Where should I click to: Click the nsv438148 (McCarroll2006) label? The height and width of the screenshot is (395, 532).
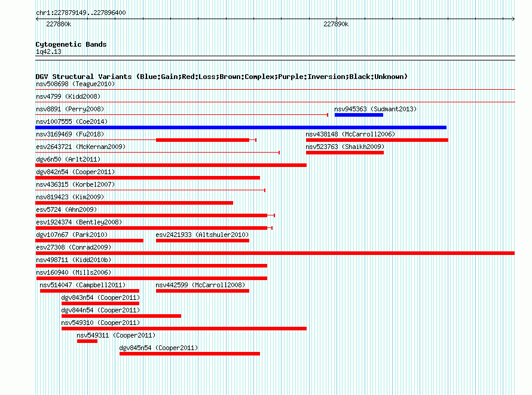[350, 134]
